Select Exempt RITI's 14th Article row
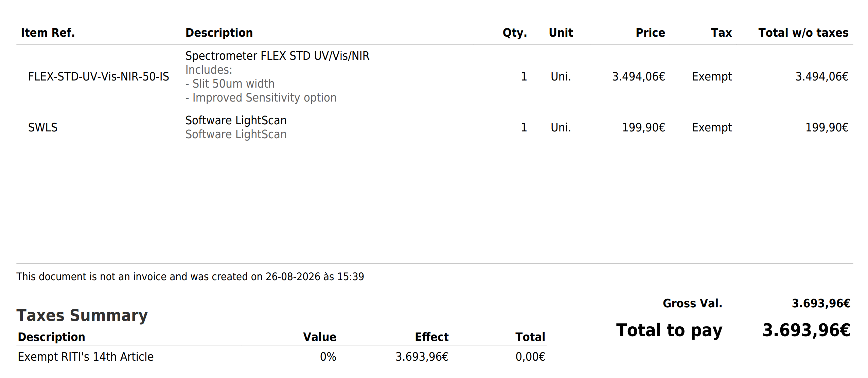868x378 pixels. (x=281, y=357)
